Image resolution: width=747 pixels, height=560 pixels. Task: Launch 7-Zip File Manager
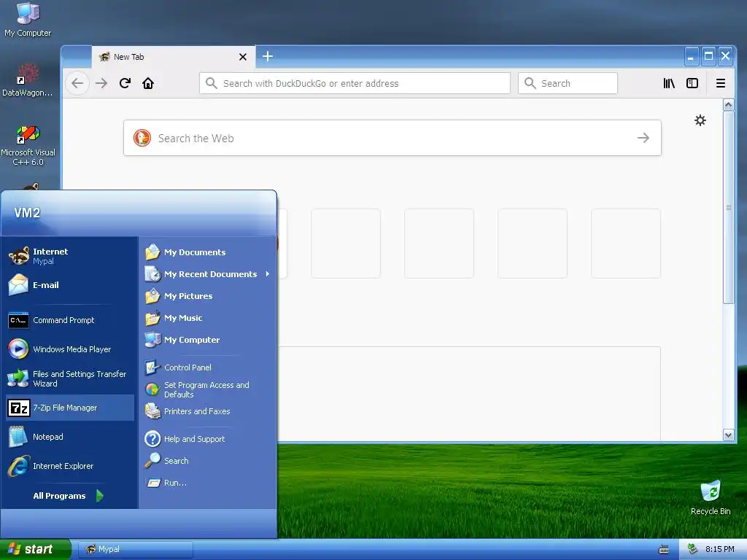point(69,408)
